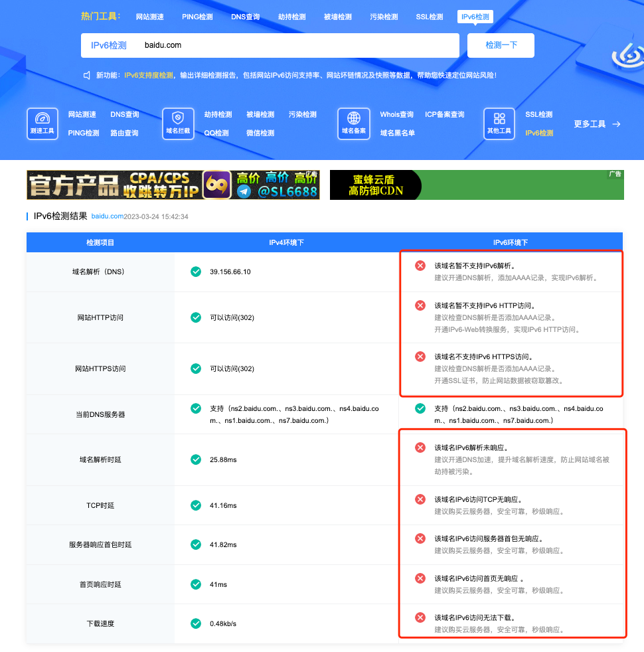Click the 测速工具 speedometer icon
644x652 pixels.
[x=42, y=120]
